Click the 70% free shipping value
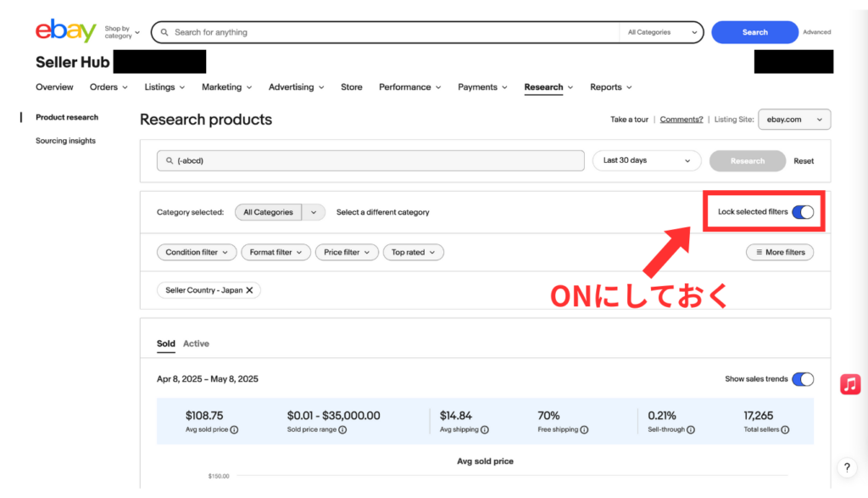 pos(548,416)
